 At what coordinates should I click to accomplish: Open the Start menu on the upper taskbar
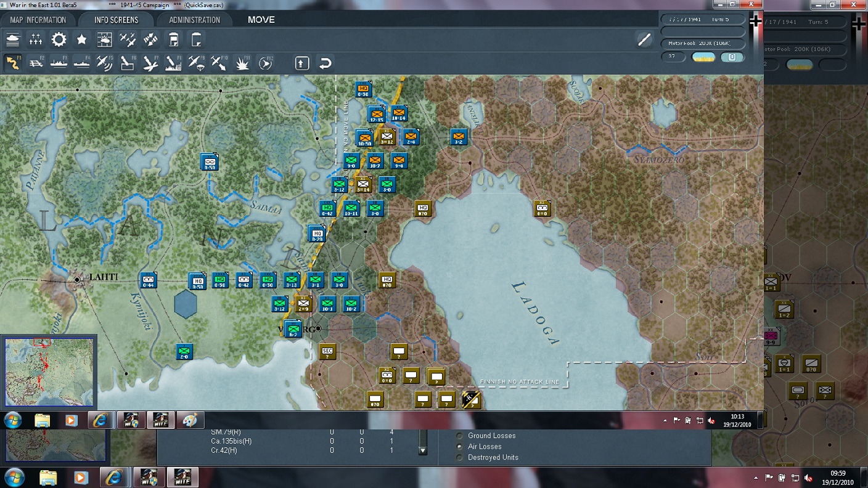pyautogui.click(x=13, y=420)
